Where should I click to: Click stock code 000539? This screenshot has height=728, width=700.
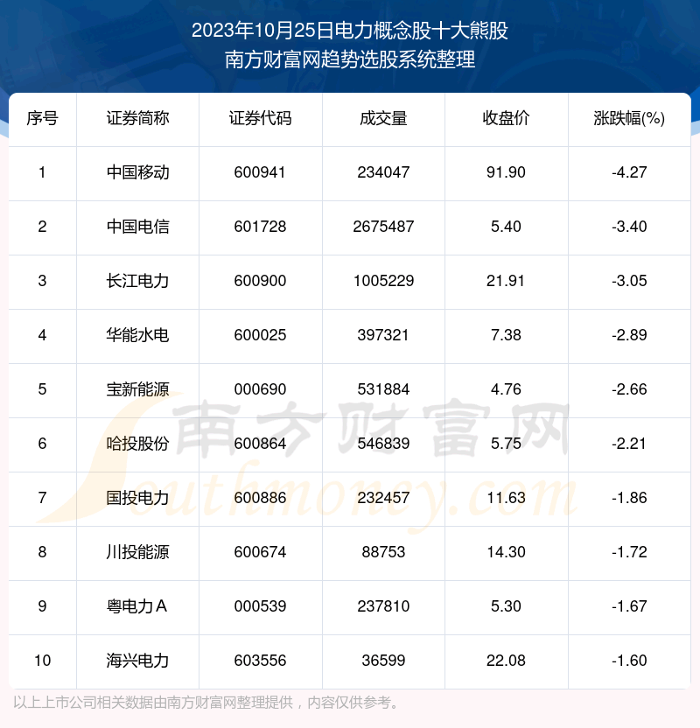pyautogui.click(x=260, y=606)
